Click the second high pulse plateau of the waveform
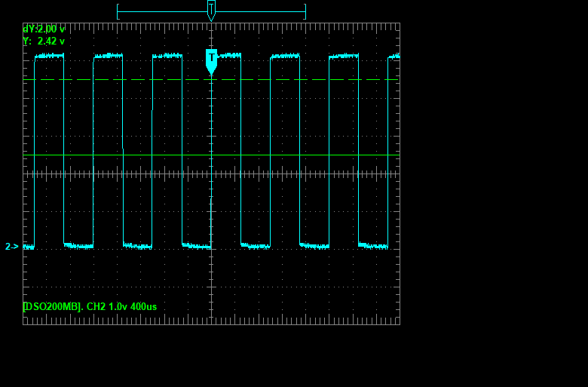The width and height of the screenshot is (588, 387). 108,56
